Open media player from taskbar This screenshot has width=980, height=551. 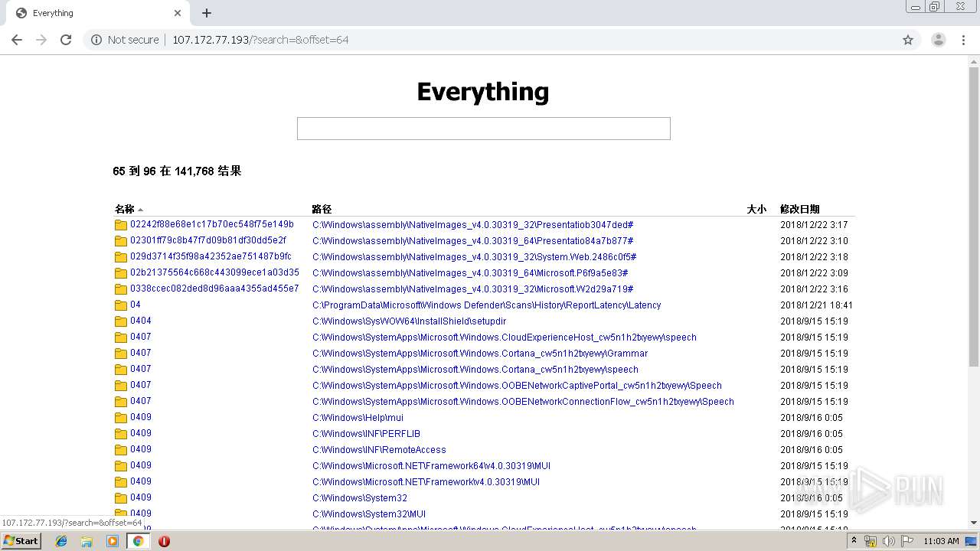point(113,541)
